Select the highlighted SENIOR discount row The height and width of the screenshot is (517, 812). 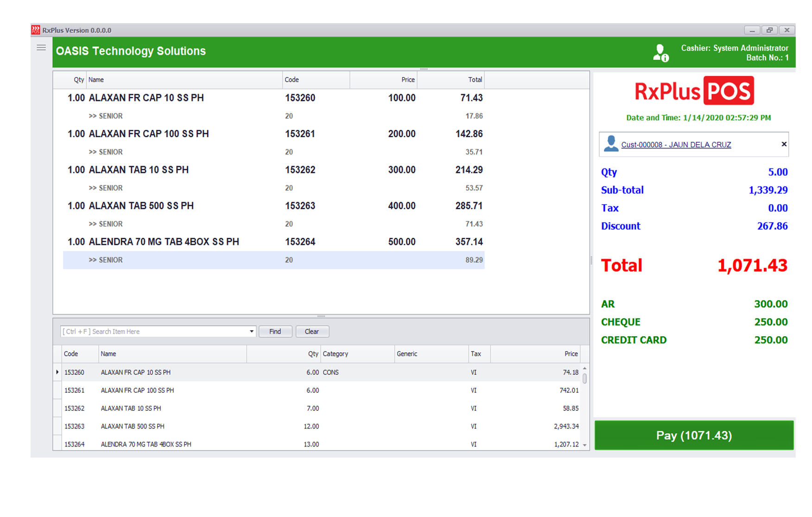click(x=273, y=260)
